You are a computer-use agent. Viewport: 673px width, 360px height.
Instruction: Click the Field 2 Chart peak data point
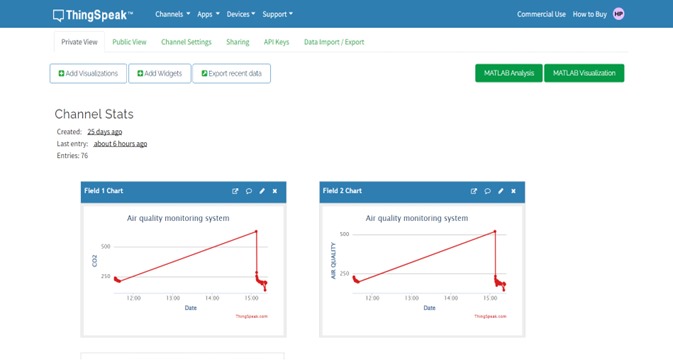(x=495, y=232)
